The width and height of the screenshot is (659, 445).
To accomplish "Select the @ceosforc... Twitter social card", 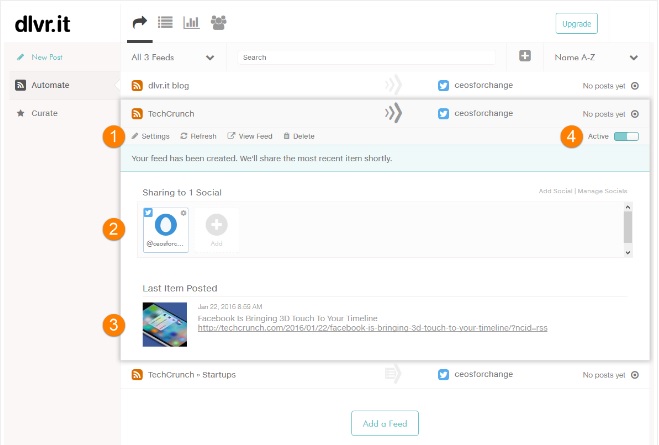I will 166,230.
